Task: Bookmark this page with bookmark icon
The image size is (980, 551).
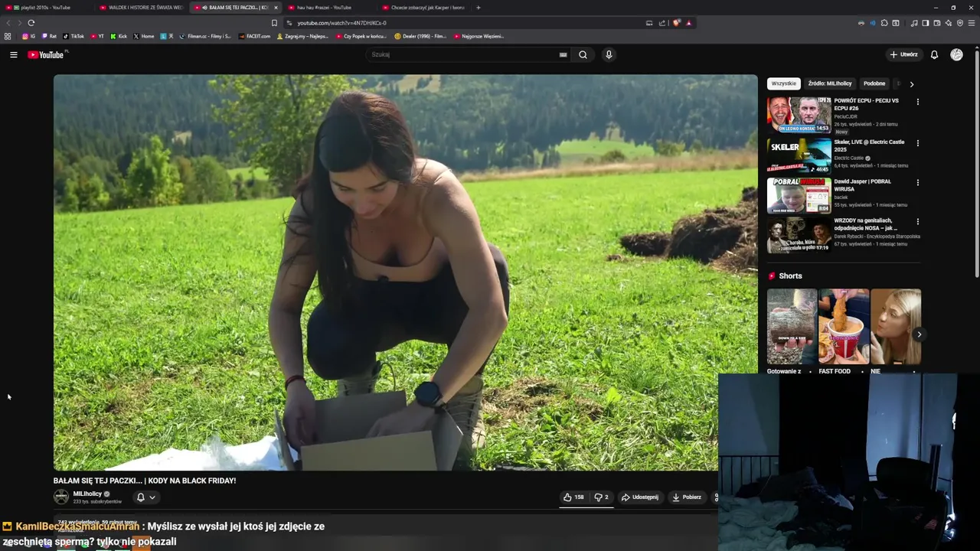Action: pos(274,23)
